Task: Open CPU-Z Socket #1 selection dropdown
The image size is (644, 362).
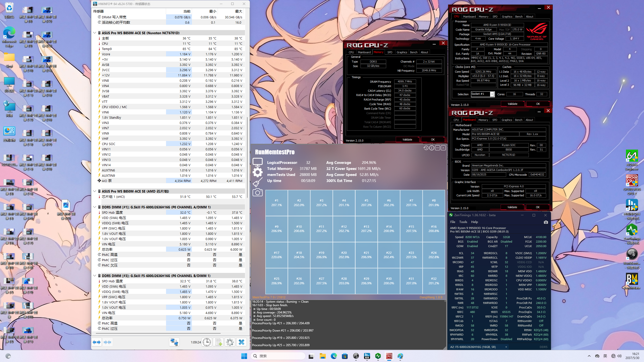Action: pyautogui.click(x=492, y=94)
